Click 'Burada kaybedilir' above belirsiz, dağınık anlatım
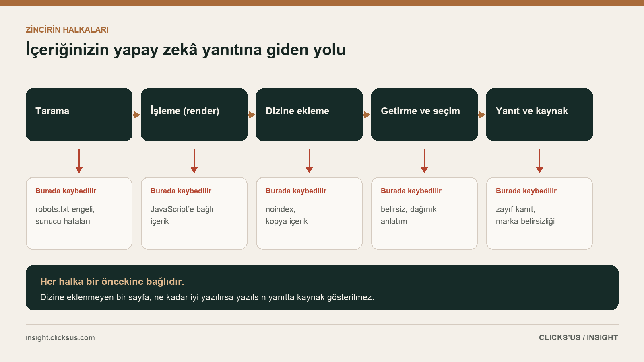This screenshot has width=644, height=362. [x=411, y=191]
